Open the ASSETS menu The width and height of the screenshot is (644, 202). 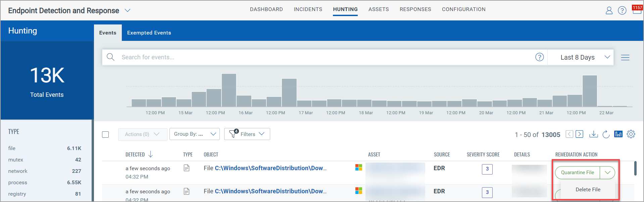pos(379,9)
